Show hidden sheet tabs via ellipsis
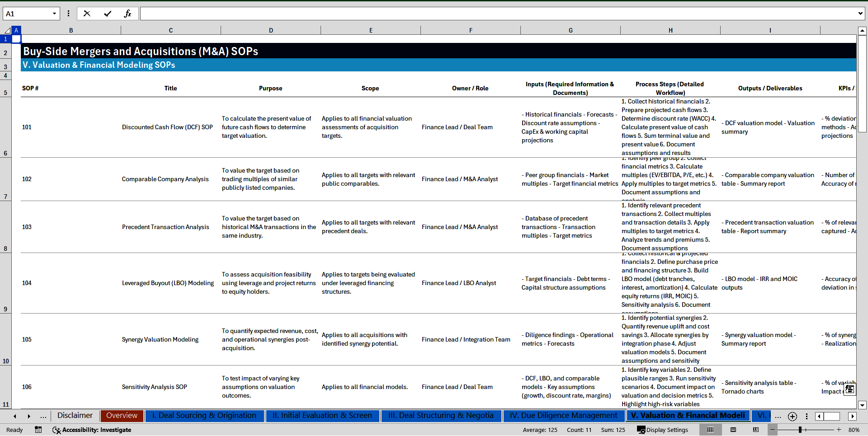The height and width of the screenshot is (436, 868). [x=43, y=416]
